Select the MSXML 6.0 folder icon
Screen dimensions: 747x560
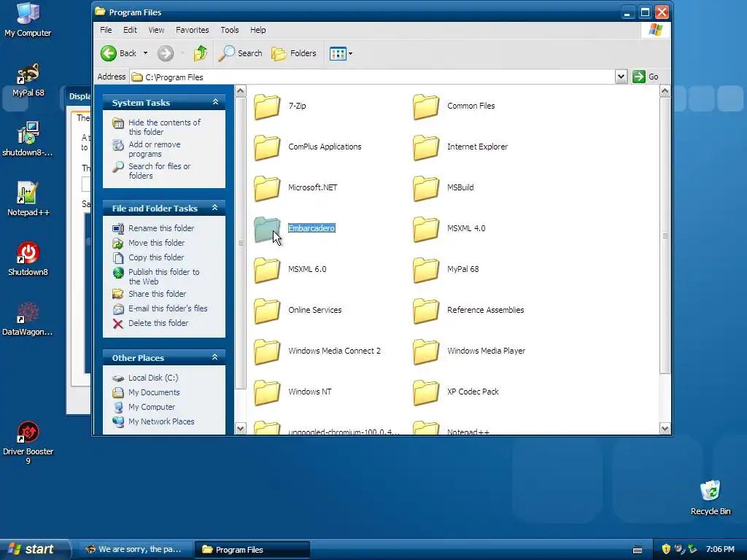[x=267, y=270]
